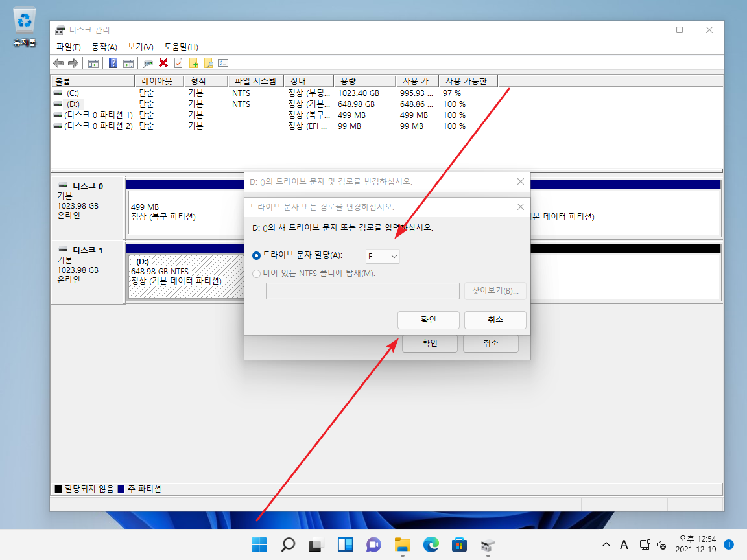Sort by the 형식 column header
Viewport: 747px width, 560px height.
[206, 82]
